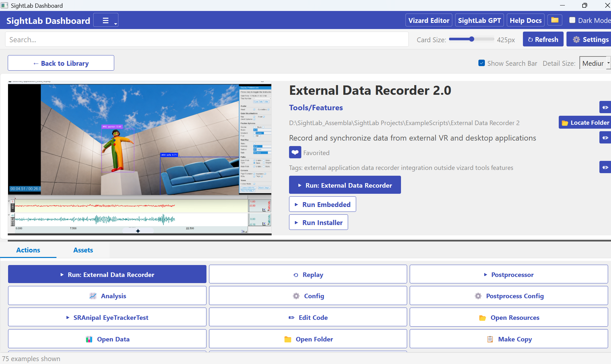This screenshot has height=364, width=611.
Task: Toggle the Favorited heart icon
Action: click(295, 152)
